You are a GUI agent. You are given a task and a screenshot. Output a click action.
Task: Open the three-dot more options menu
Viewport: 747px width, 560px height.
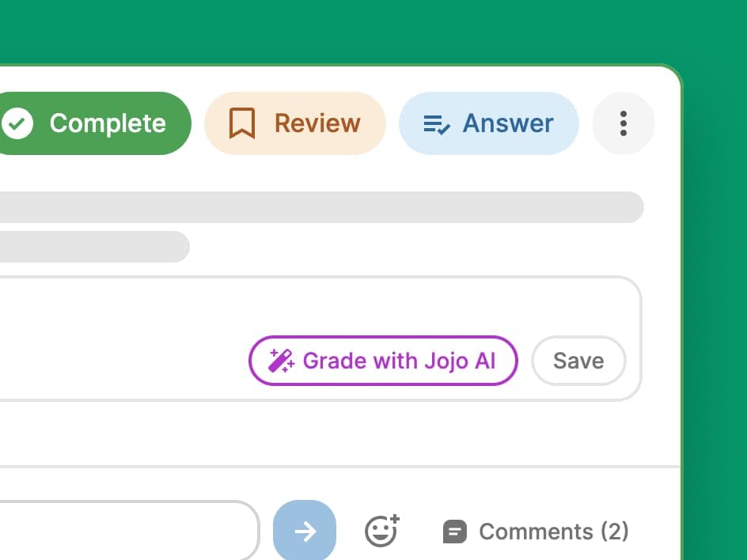624,123
